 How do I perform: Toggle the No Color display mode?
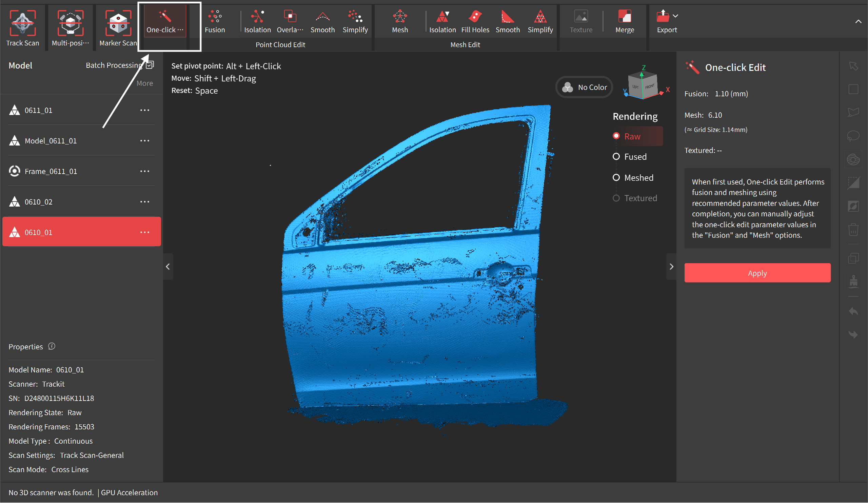pos(584,87)
